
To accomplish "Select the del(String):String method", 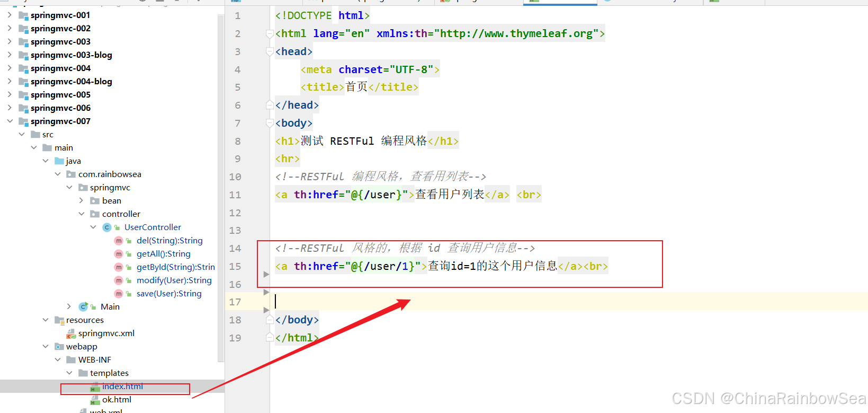I will click(x=169, y=241).
